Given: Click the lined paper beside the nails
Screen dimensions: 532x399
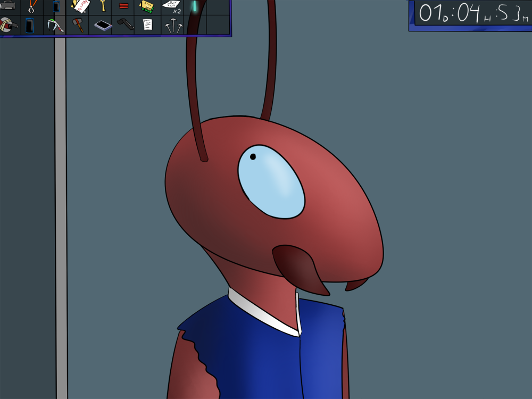Looking at the screenshot, I should [147, 24].
